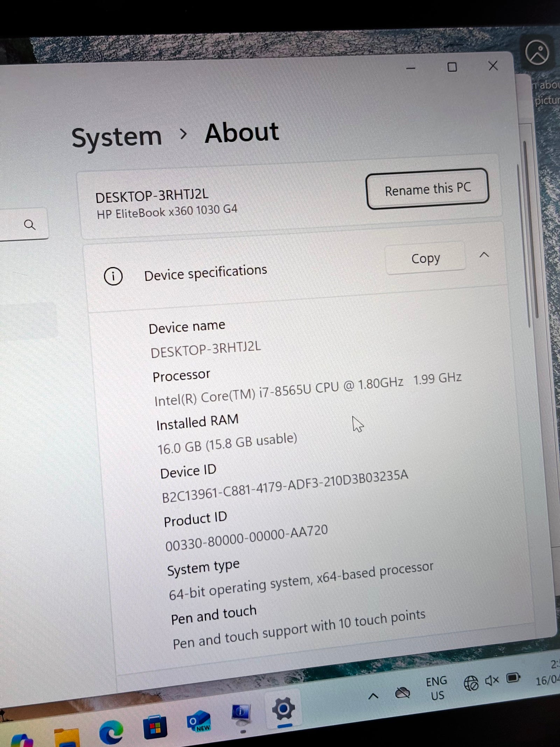Select the 64-bit operating system text

[301, 580]
